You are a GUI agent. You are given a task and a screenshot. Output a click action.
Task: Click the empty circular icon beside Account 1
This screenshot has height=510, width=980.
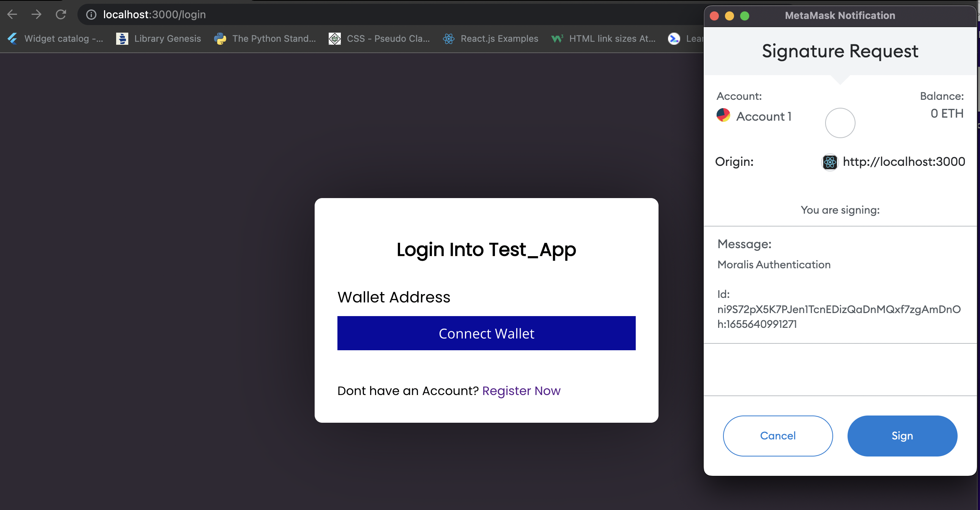coord(840,123)
